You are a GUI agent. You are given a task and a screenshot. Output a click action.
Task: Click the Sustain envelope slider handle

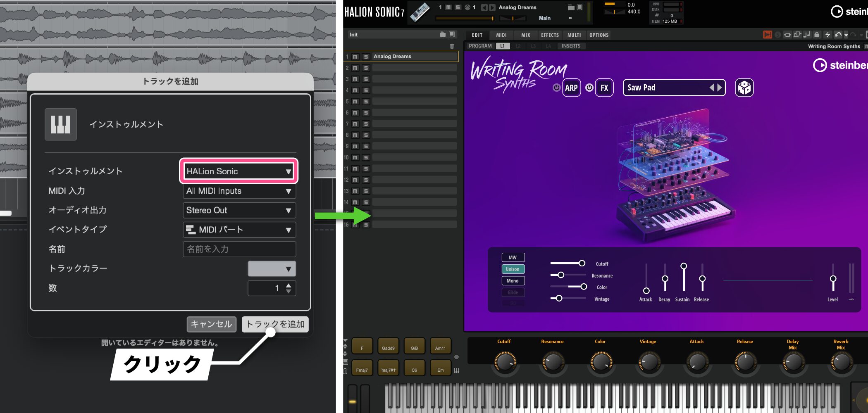tap(684, 266)
